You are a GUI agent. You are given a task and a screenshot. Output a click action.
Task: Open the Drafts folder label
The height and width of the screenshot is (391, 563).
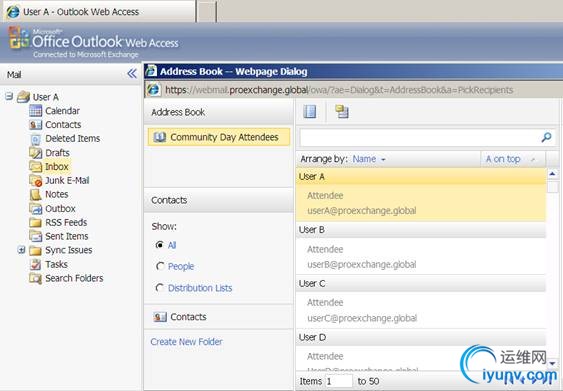click(x=57, y=153)
